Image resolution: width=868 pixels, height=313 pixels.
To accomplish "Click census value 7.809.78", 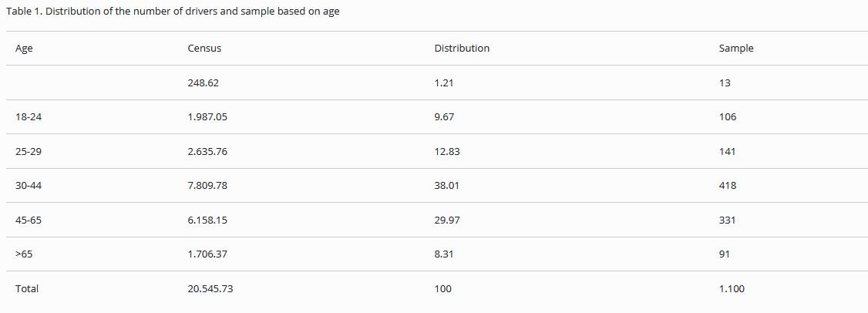I will tap(207, 186).
